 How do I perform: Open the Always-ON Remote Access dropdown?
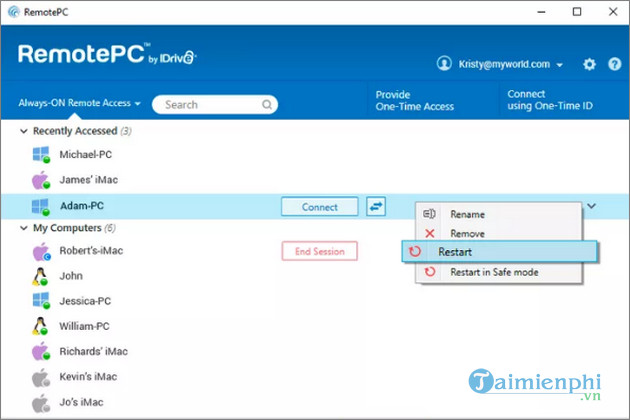[x=80, y=103]
